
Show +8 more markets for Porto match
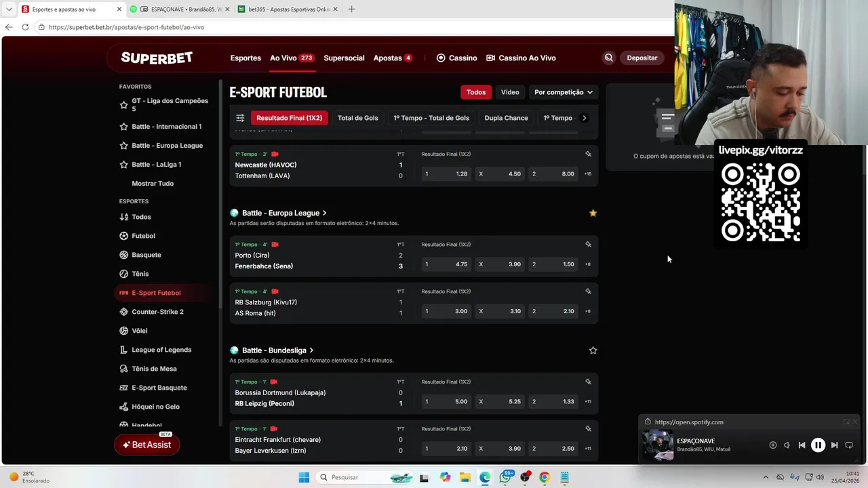click(x=587, y=264)
